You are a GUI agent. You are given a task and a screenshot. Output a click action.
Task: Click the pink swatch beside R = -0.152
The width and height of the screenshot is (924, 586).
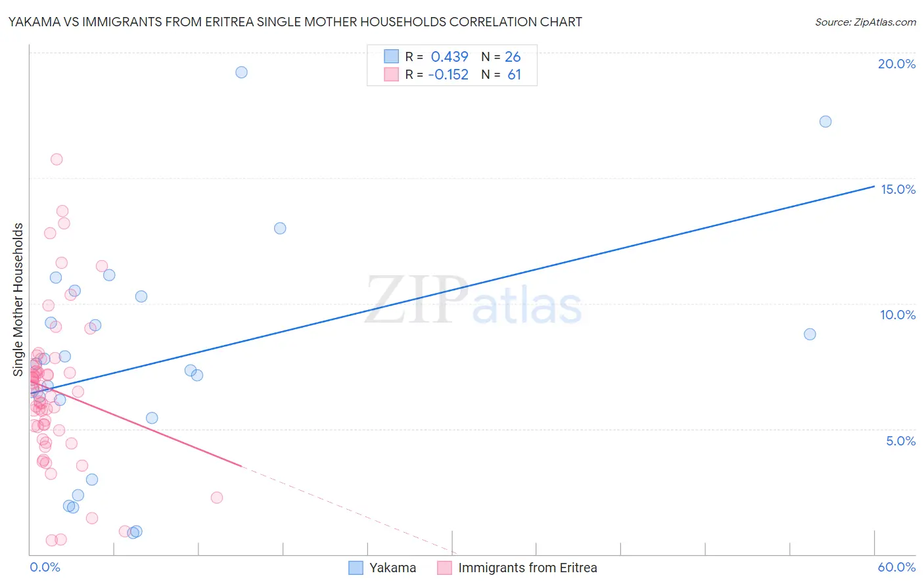pos(392,74)
